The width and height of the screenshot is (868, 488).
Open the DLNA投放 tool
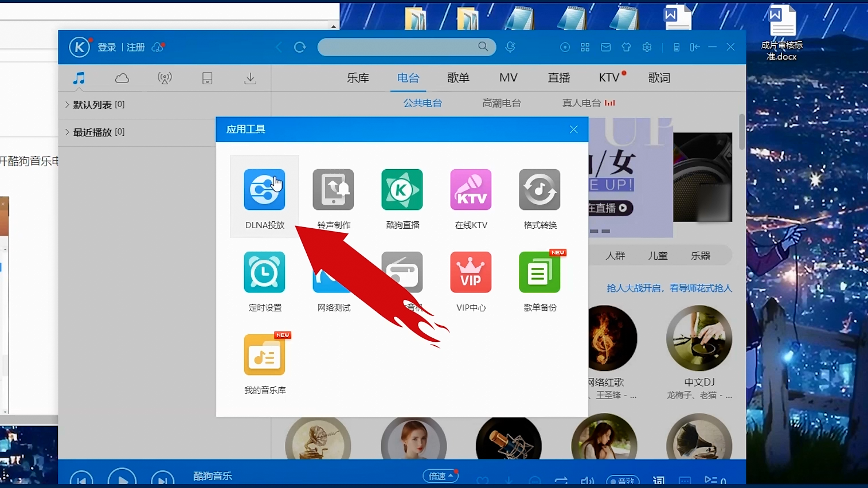click(x=264, y=197)
